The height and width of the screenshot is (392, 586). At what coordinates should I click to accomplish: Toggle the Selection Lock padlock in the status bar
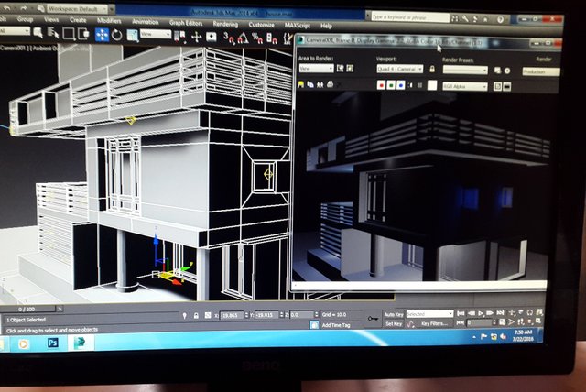[196, 316]
